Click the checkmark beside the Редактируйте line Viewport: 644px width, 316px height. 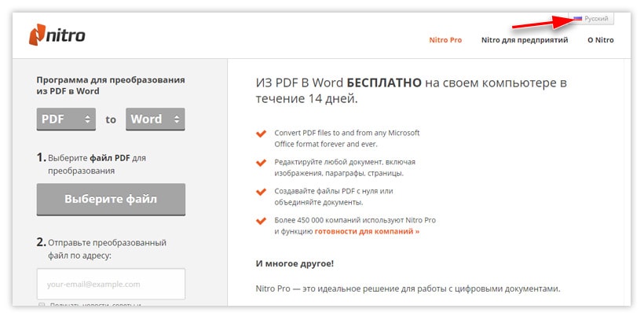[261, 163]
